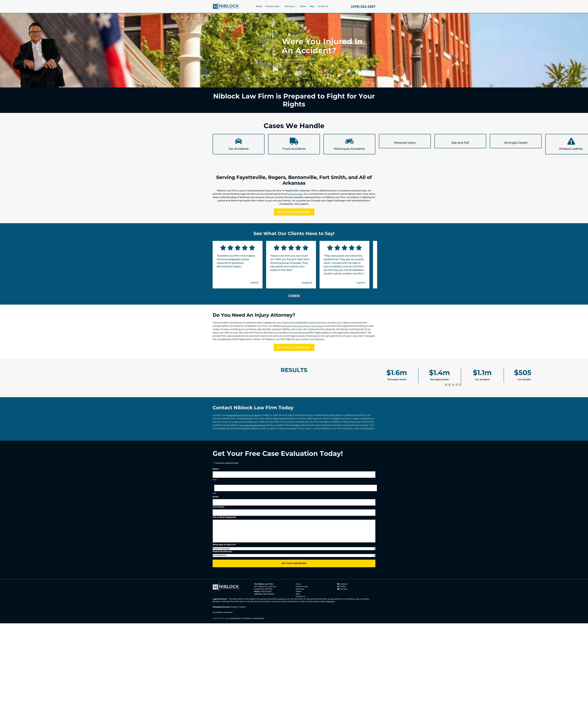This screenshot has height=719, width=588.
Task: Expand the Attorneys nav dropdown
Action: (290, 6)
